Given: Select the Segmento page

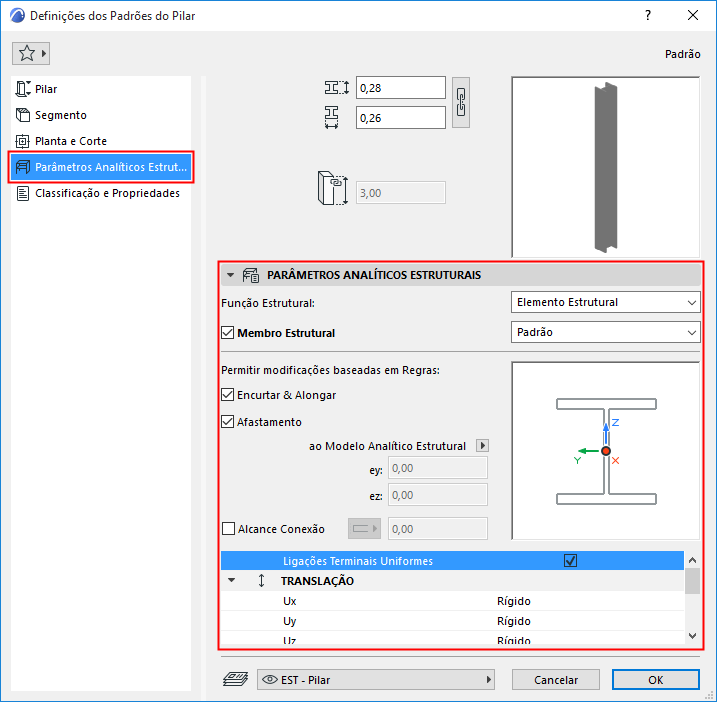Looking at the screenshot, I should 101,115.
